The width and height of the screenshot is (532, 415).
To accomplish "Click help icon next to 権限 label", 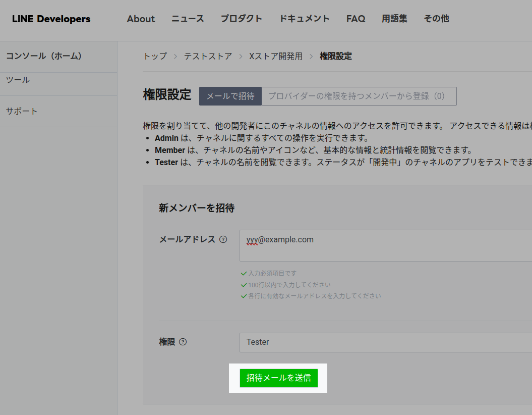I will point(183,342).
